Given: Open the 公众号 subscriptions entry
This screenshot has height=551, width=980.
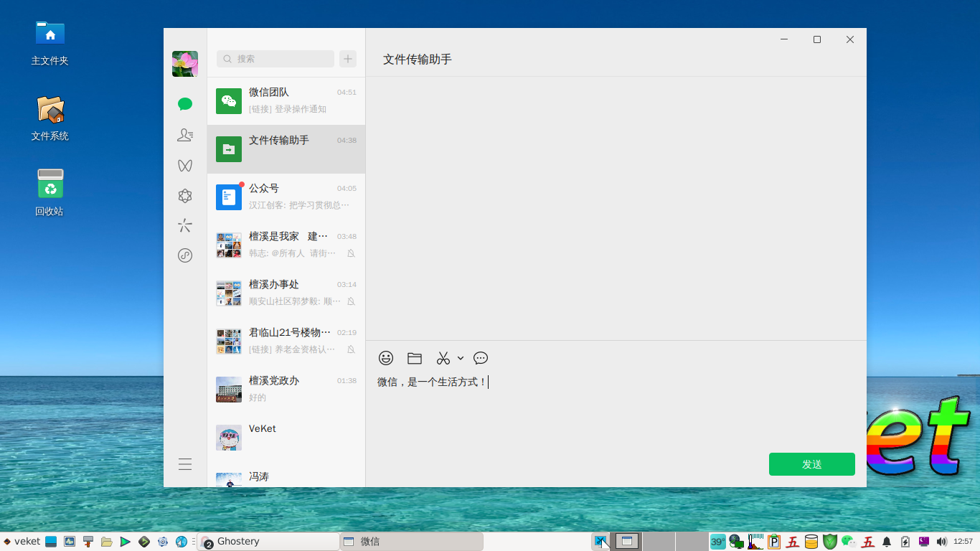Looking at the screenshot, I should tap(286, 197).
